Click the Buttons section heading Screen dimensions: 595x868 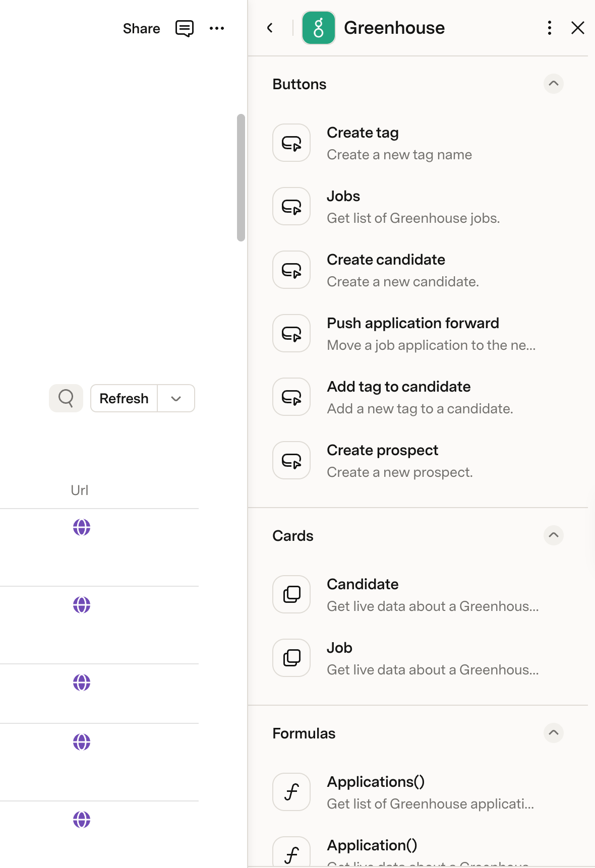(300, 84)
